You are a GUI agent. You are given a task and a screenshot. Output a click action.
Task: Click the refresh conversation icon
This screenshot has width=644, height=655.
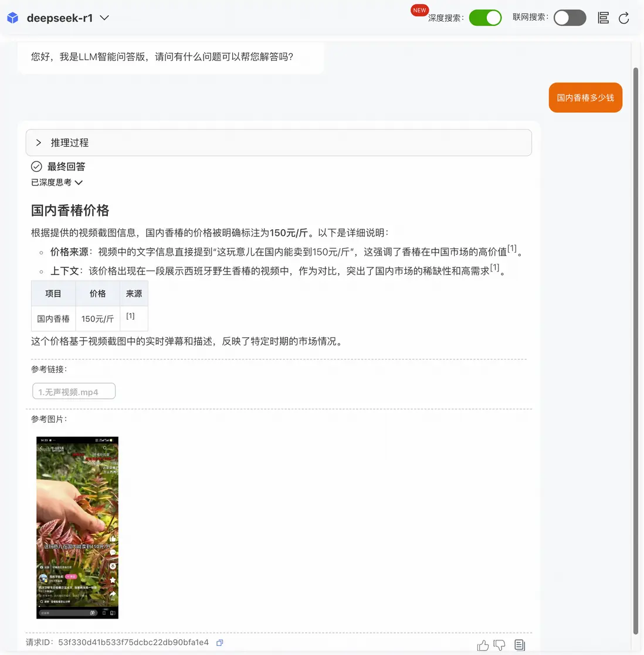(x=624, y=18)
